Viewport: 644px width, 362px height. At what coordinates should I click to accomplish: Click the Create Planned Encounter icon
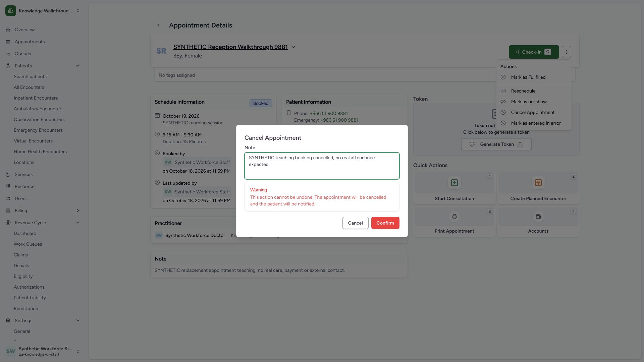(x=538, y=183)
